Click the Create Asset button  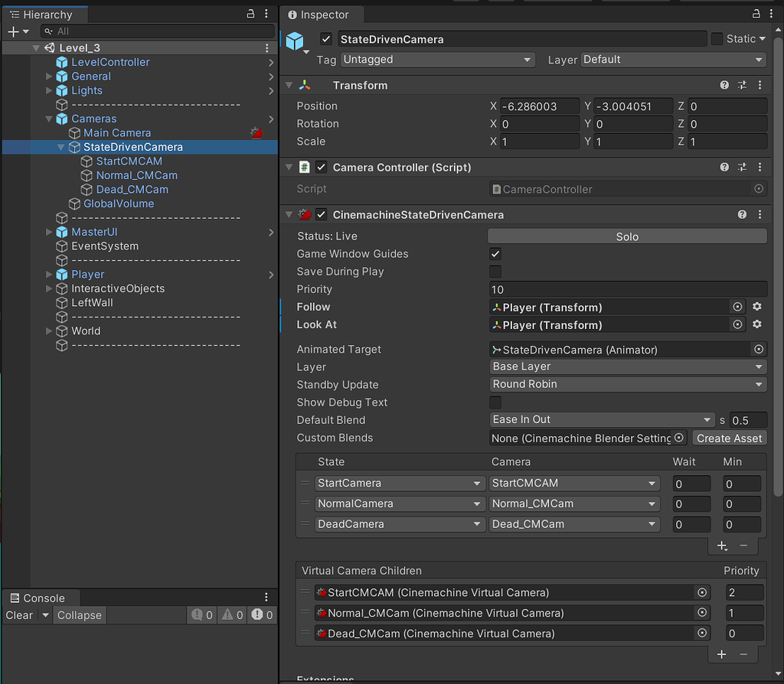pyautogui.click(x=729, y=438)
